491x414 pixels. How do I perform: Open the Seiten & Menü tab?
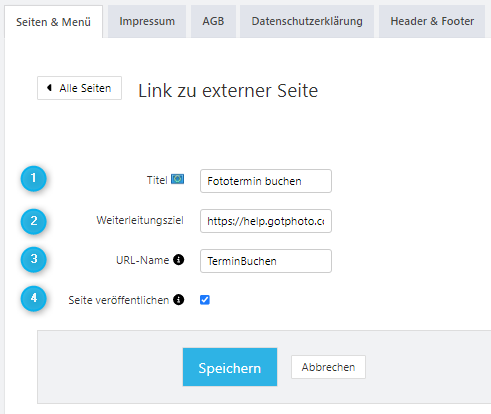pos(53,22)
